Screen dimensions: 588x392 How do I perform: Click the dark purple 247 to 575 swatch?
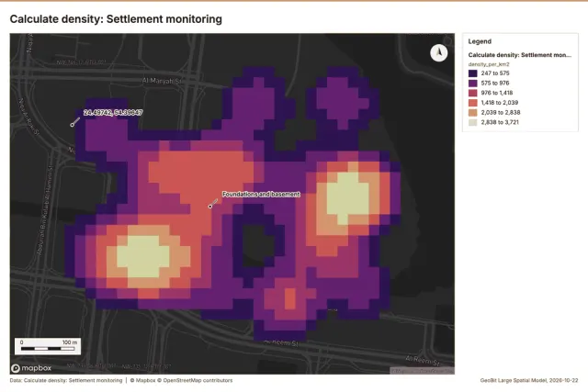(x=472, y=73)
